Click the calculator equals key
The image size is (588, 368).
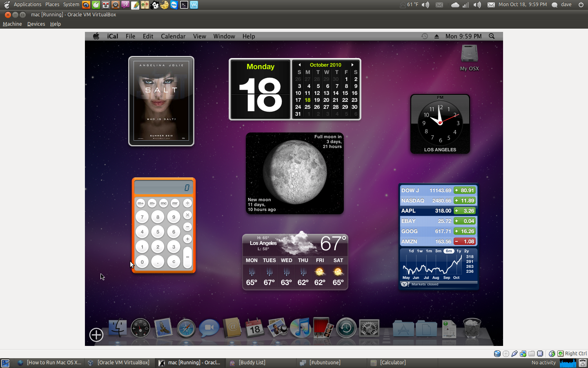(x=187, y=257)
